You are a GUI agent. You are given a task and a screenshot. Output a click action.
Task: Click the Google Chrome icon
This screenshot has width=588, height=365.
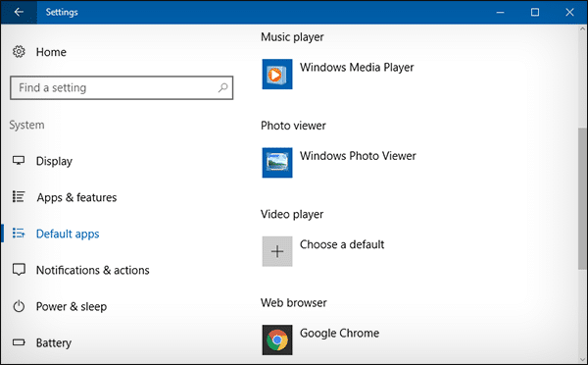pyautogui.click(x=277, y=339)
